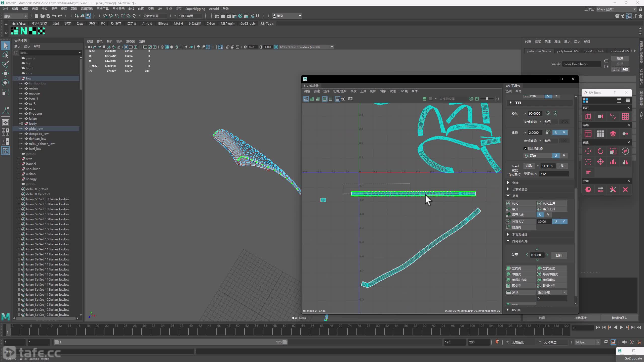Screen dimensions: 644x362
Task: Open the 像素距离 dropdown
Action: pyautogui.click(x=552, y=292)
